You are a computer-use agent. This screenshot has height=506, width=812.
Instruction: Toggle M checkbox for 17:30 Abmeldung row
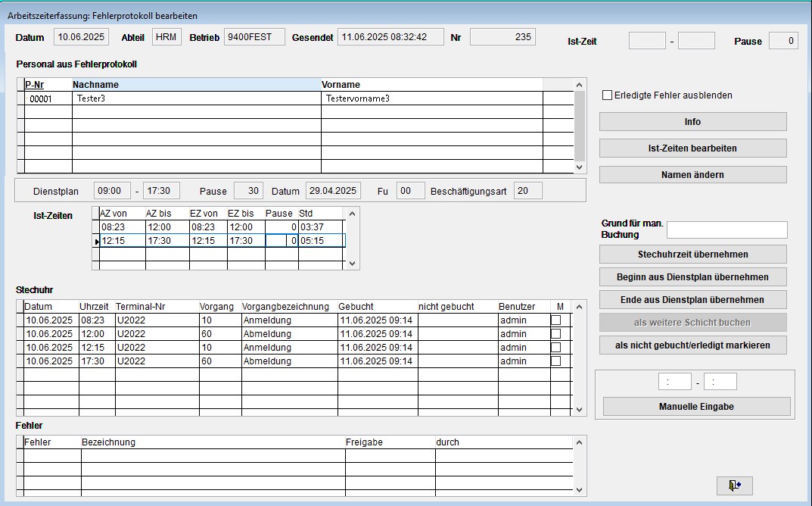555,361
